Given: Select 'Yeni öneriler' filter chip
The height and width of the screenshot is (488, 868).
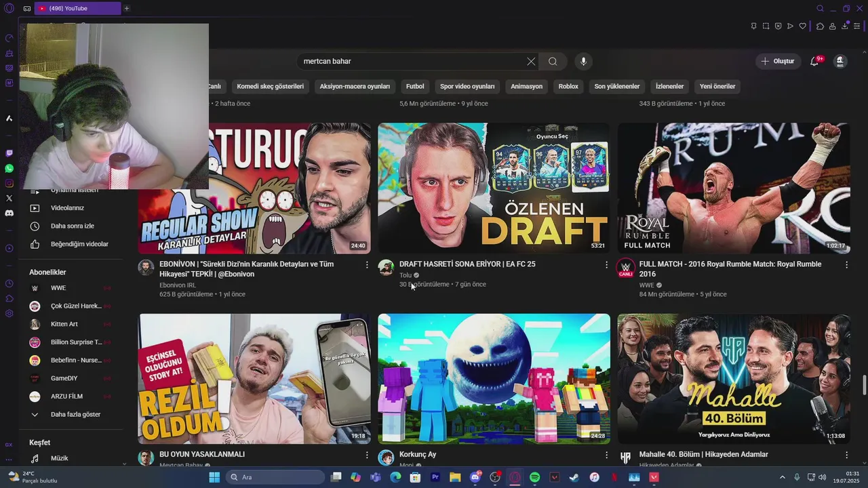Looking at the screenshot, I should 717,86.
